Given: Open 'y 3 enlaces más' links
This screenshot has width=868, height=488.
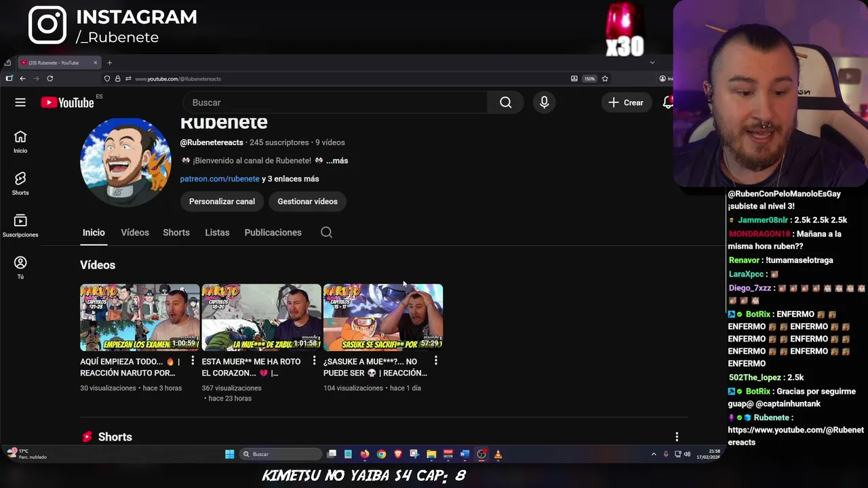Looking at the screenshot, I should click(290, 179).
